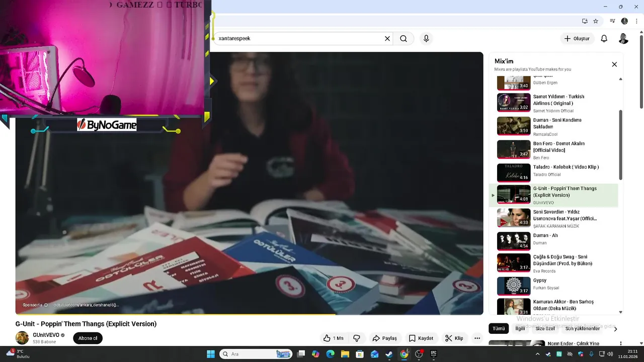The width and height of the screenshot is (644, 362).
Task: Select the İlgili filter chip
Action: pos(520,328)
